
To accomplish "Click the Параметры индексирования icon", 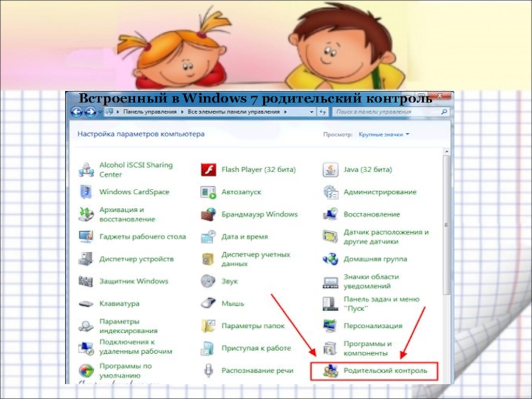I will [x=86, y=326].
